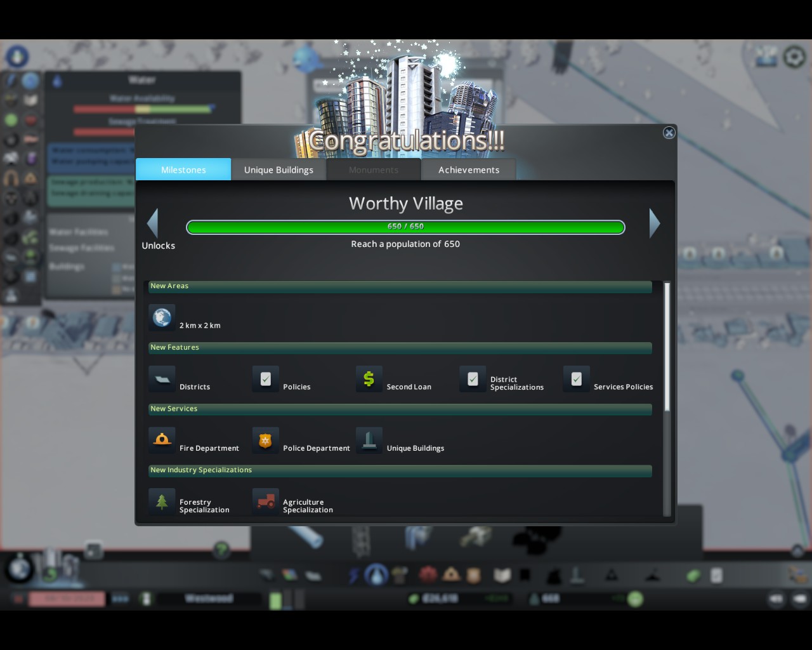
Task: Click the 650 / 650 population progress bar
Action: pos(405,227)
